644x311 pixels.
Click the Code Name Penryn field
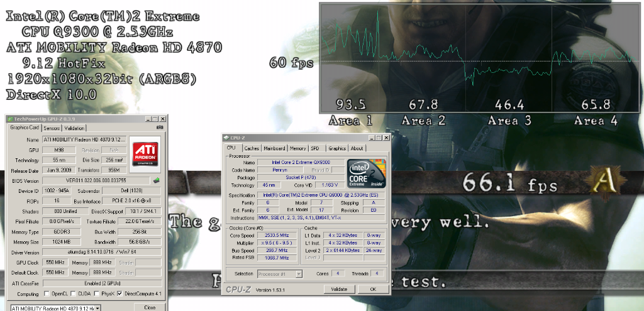coord(280,170)
